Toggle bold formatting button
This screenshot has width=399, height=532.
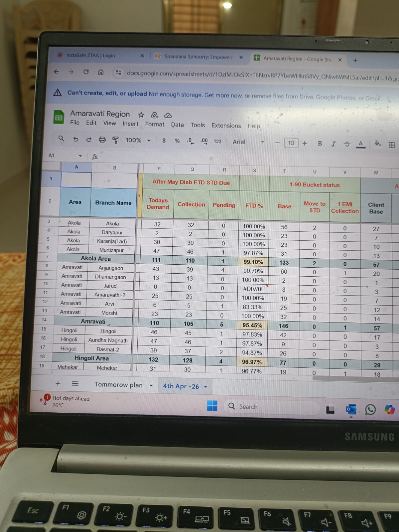coord(320,143)
